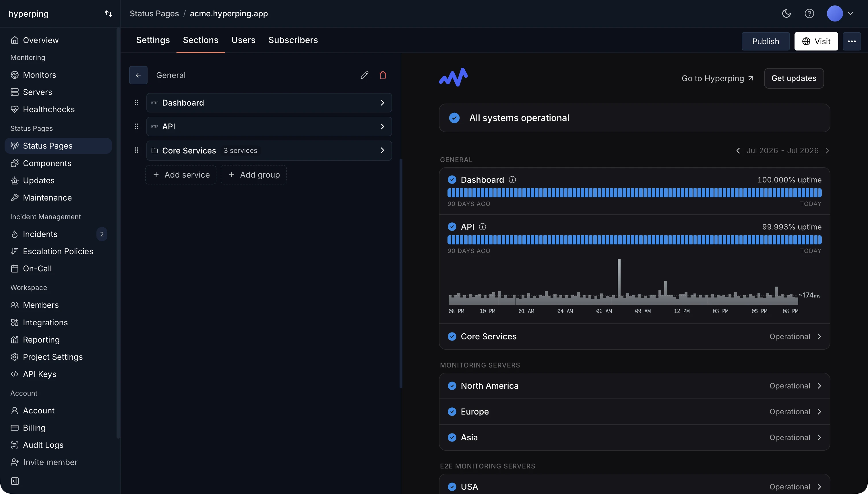Click Add service button
The image size is (868, 494).
coord(181,175)
